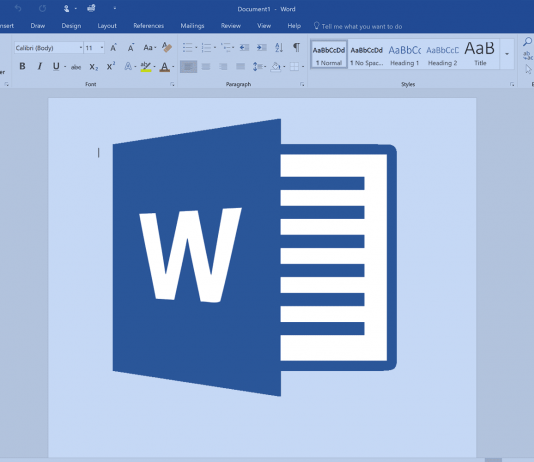Apply the Heading 1 style

(x=404, y=54)
